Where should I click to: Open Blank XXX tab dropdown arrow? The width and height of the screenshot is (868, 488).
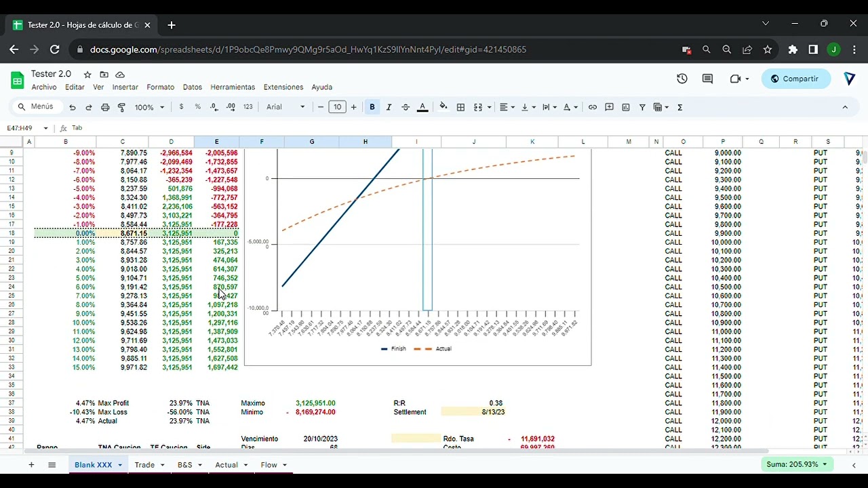tap(120, 465)
